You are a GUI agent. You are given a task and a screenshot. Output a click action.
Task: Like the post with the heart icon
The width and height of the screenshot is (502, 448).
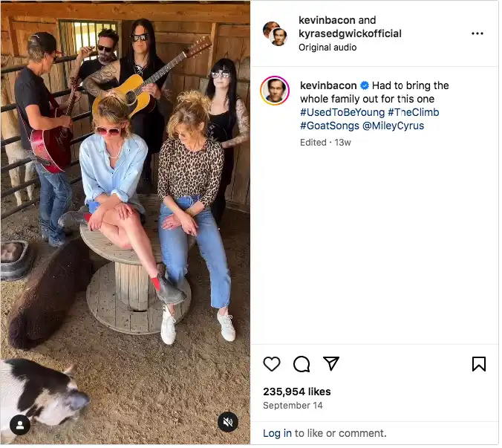(272, 364)
